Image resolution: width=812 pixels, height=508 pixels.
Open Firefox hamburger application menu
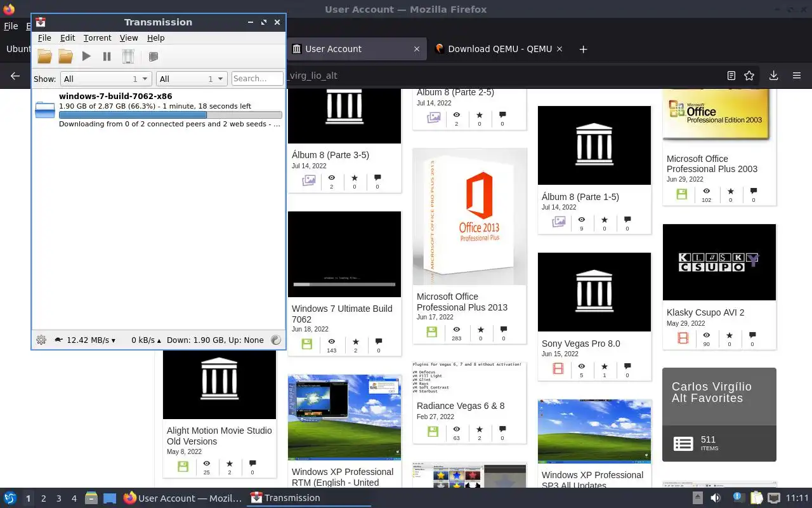pyautogui.click(x=797, y=76)
